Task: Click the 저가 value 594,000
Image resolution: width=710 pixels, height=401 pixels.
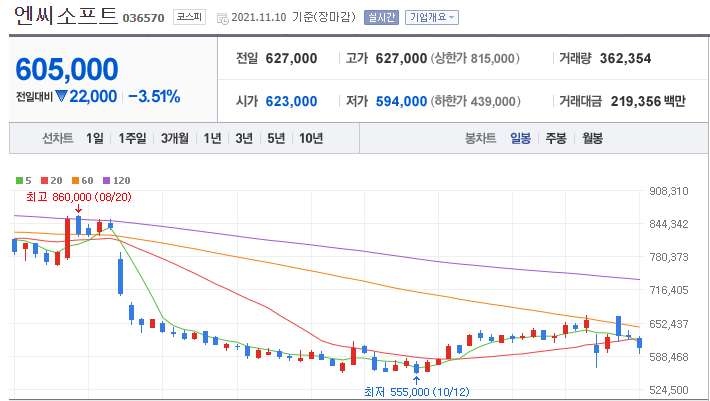Action: (401, 101)
